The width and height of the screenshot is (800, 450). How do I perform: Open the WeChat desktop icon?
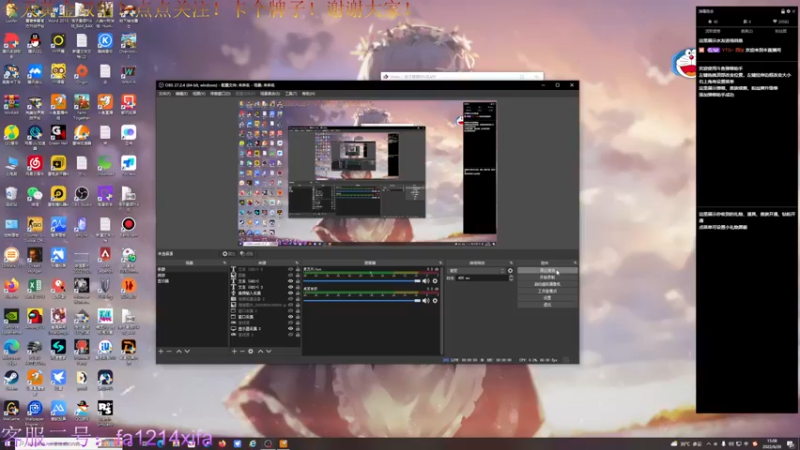(35, 196)
